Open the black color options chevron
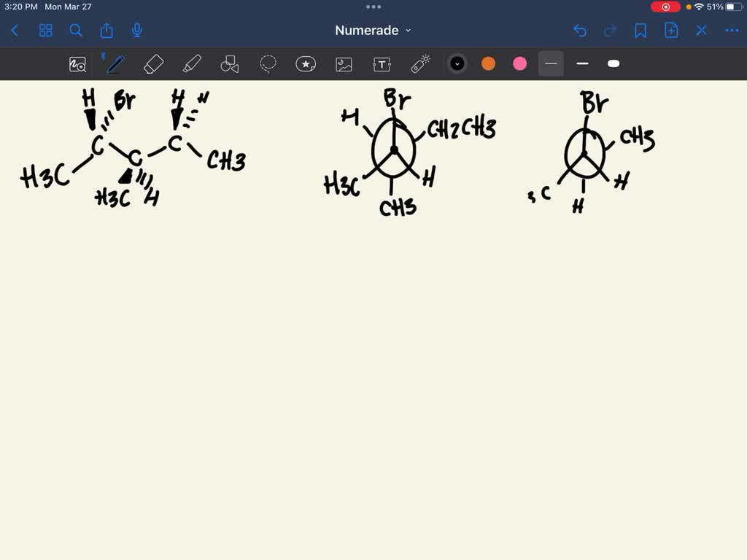Viewport: 747px width, 560px height. coord(457,63)
